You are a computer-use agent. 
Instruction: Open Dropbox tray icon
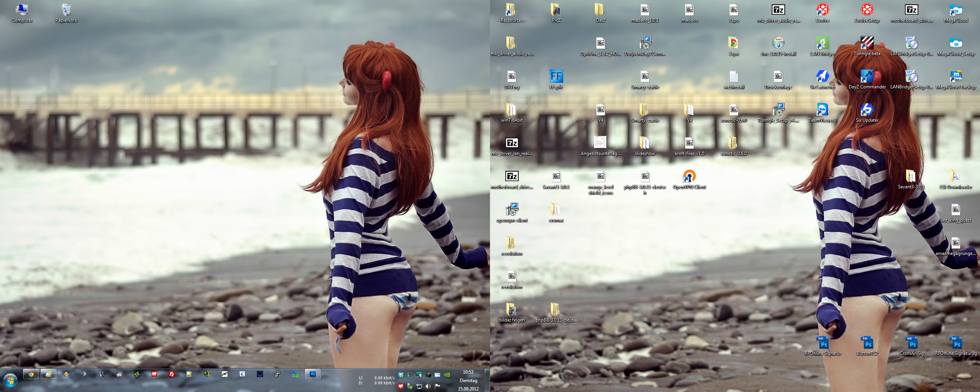pos(401,375)
